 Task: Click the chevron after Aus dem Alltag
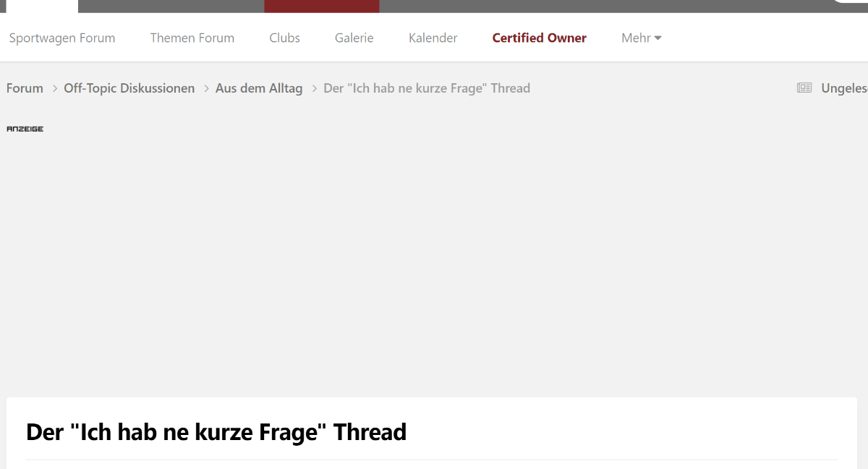pos(314,88)
